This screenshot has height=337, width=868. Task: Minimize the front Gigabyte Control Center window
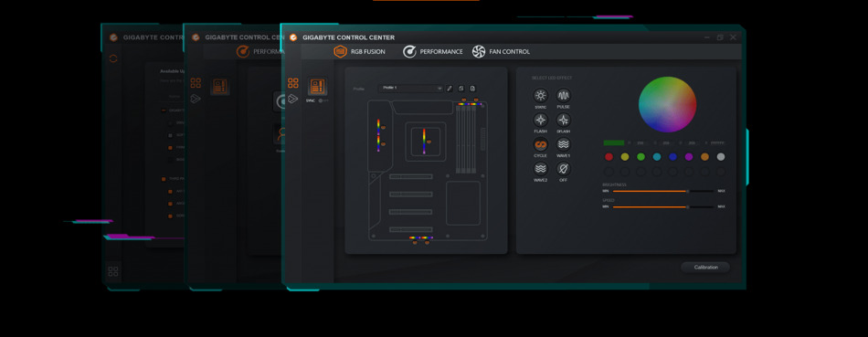pyautogui.click(x=707, y=37)
